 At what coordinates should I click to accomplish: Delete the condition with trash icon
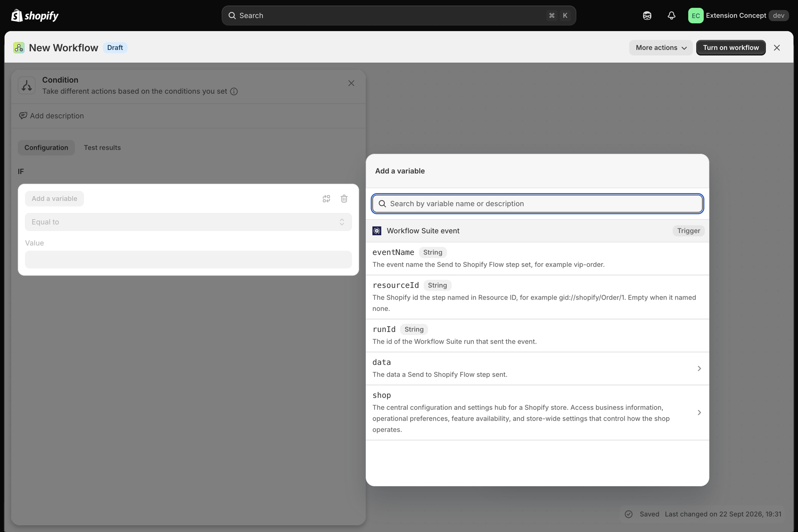(344, 199)
